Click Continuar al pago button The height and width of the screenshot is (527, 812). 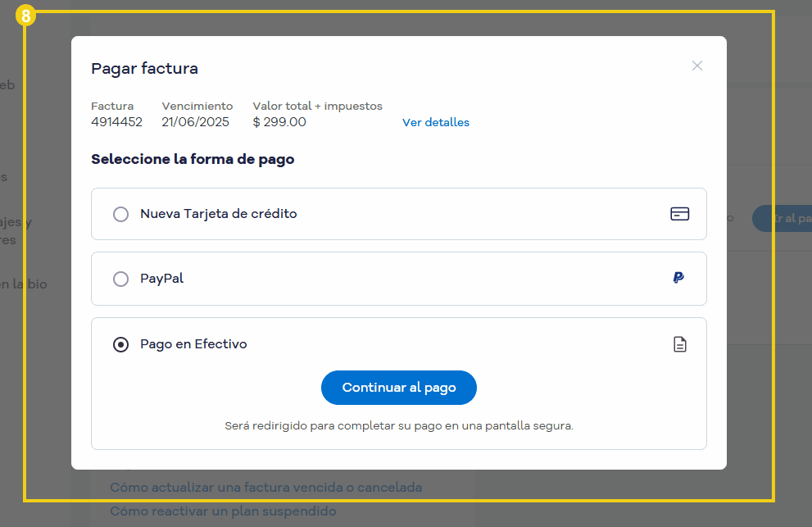pos(399,388)
